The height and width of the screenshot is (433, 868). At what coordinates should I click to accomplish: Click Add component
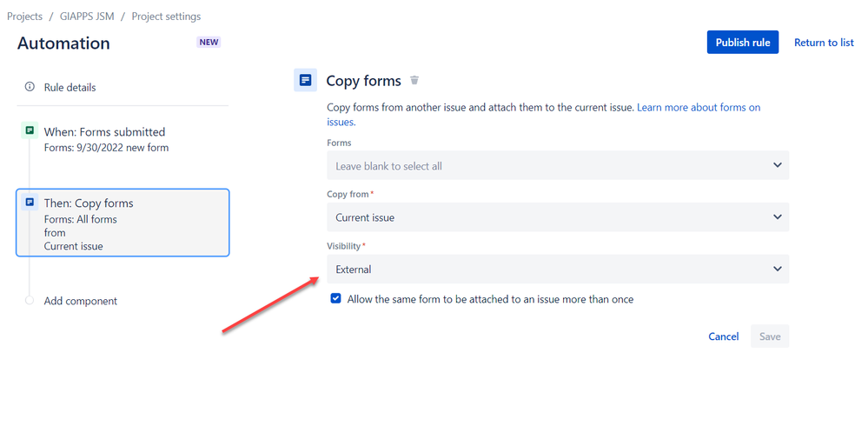[x=81, y=301]
